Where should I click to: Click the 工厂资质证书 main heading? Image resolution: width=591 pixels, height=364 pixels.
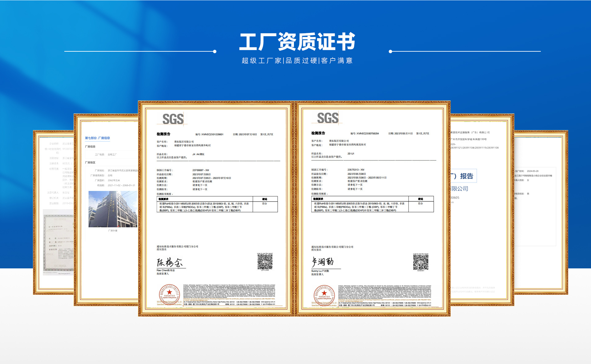pos(297,42)
